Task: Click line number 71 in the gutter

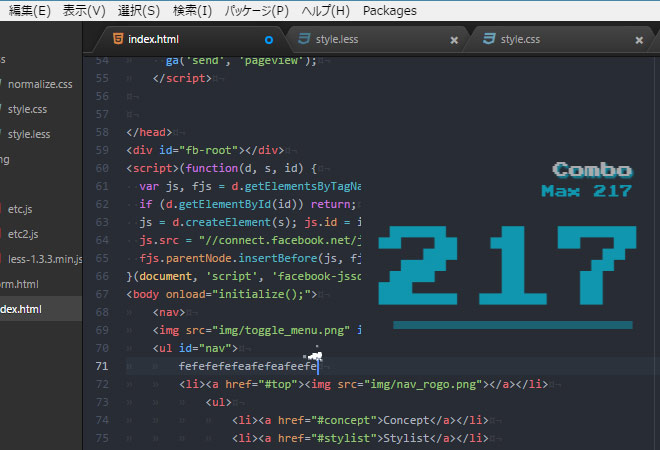Action: click(x=102, y=366)
